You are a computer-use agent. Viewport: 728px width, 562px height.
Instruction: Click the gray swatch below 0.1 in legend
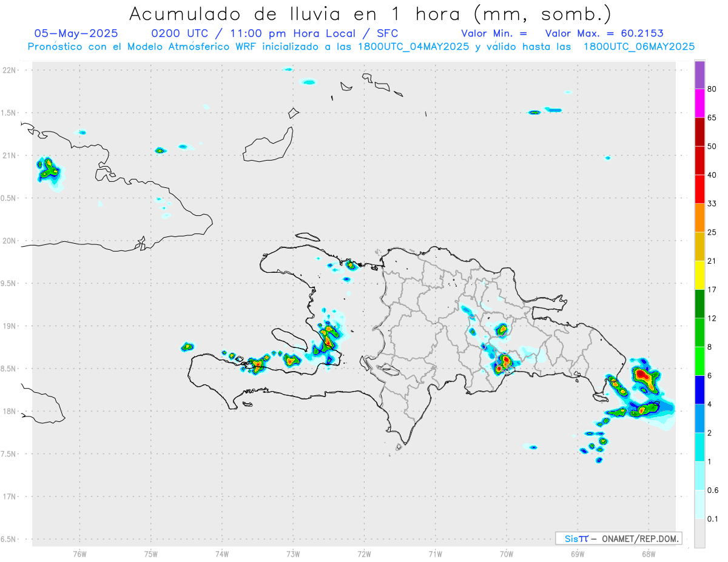coord(699,533)
